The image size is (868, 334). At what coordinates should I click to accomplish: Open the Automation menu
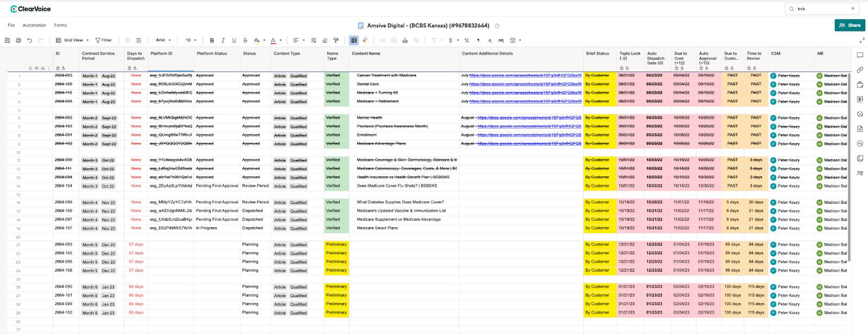[x=34, y=25]
